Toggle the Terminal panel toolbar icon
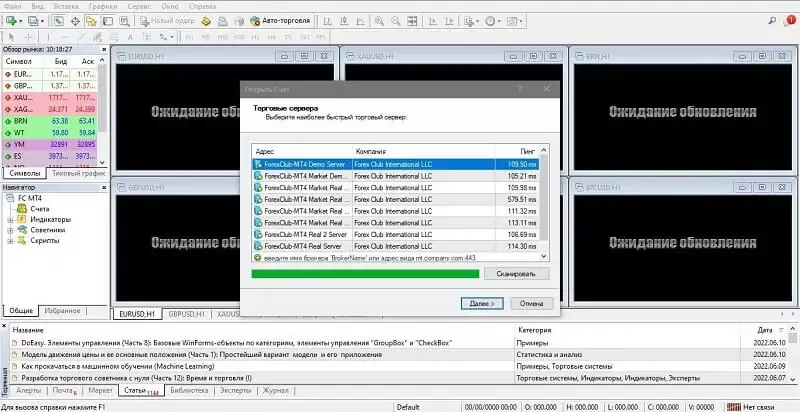This screenshot has height=412, width=800. click(x=108, y=21)
